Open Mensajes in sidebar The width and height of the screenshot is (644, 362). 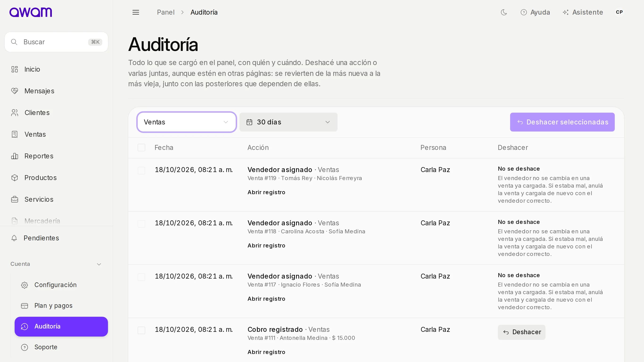pos(56,91)
